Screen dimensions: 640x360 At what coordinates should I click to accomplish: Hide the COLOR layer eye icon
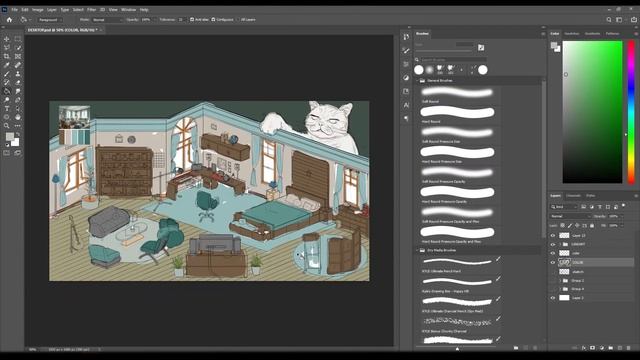553,262
